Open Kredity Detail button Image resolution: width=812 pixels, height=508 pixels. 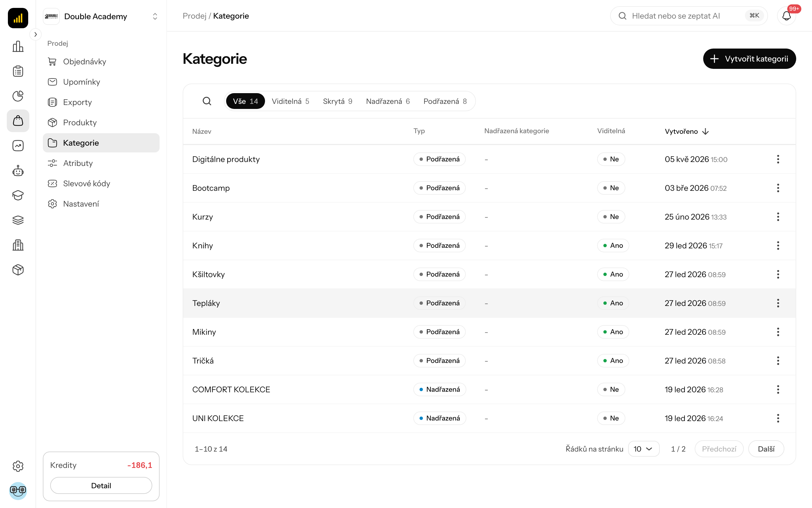[101, 485]
